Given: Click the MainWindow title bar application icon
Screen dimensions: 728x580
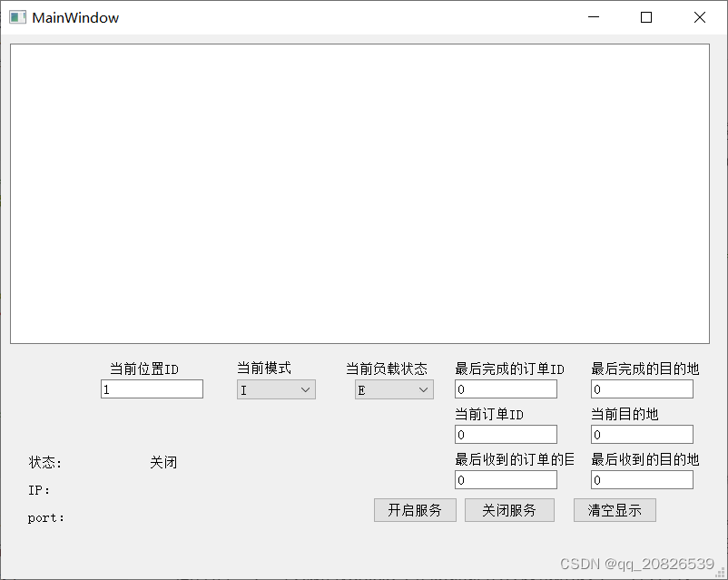Looking at the screenshot, I should pyautogui.click(x=16, y=16).
